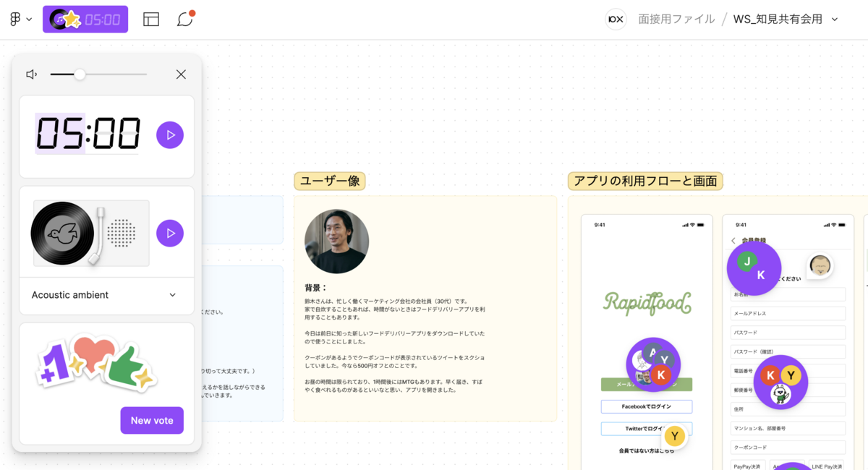This screenshot has height=470, width=868.
Task: Click the timer widget button showing 05:00
Action: [85, 20]
